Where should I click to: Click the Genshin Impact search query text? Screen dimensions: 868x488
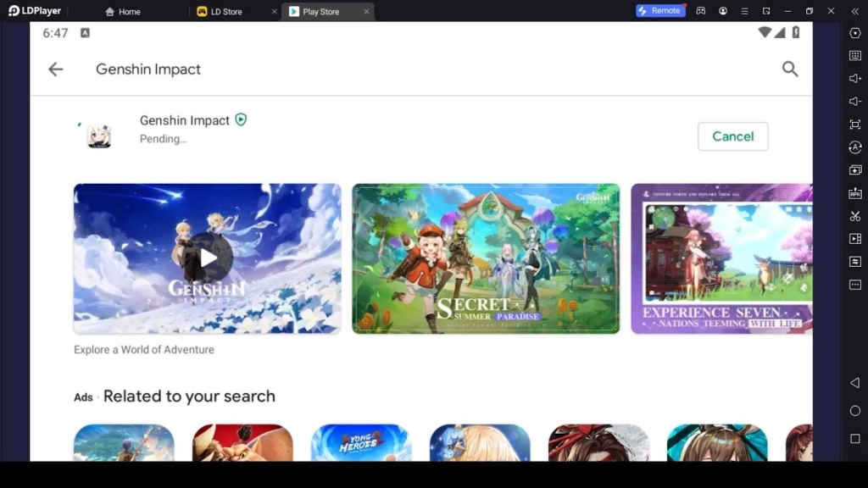coord(148,69)
